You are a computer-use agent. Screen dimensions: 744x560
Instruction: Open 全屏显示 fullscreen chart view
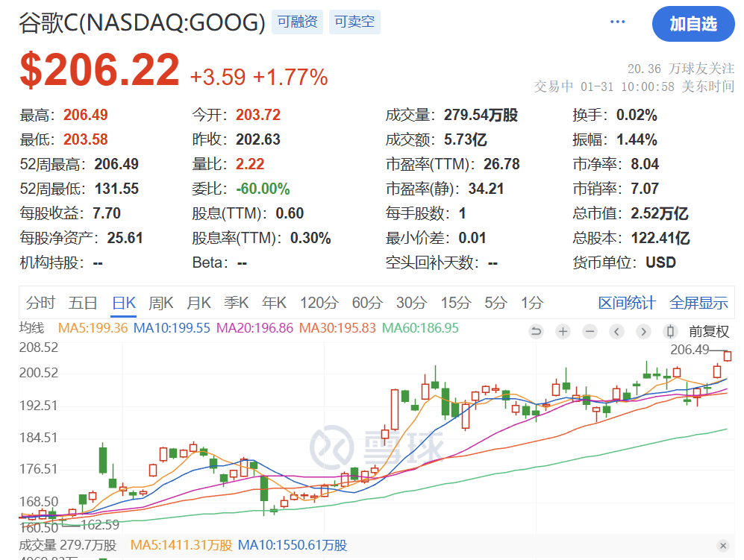698,303
